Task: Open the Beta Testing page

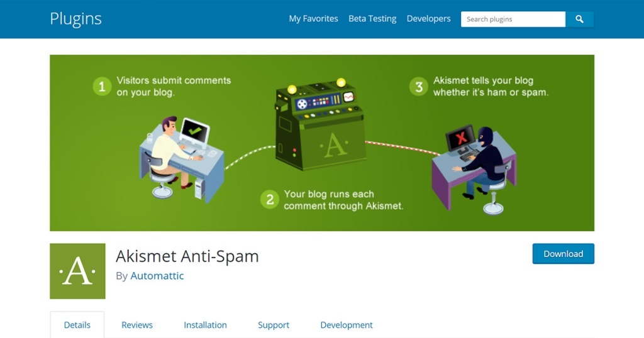Action: 372,18
